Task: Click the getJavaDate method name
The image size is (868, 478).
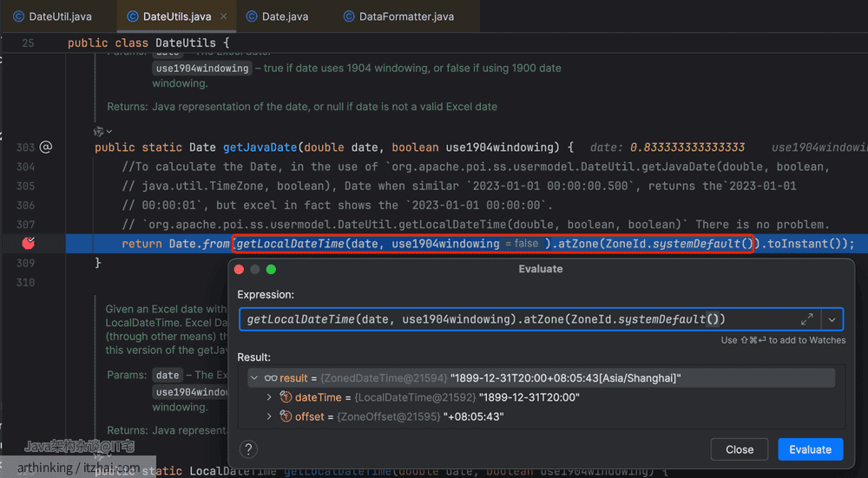Action: 260,147
